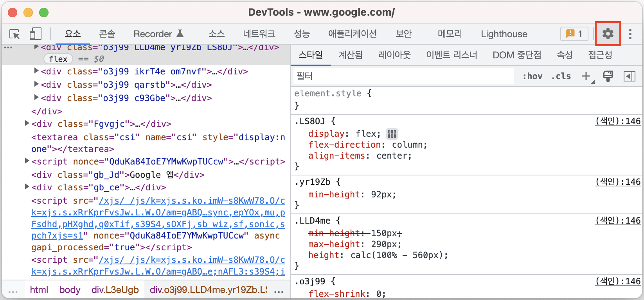
Task: Open the rendering emulation paintbrush icon
Action: point(608,76)
